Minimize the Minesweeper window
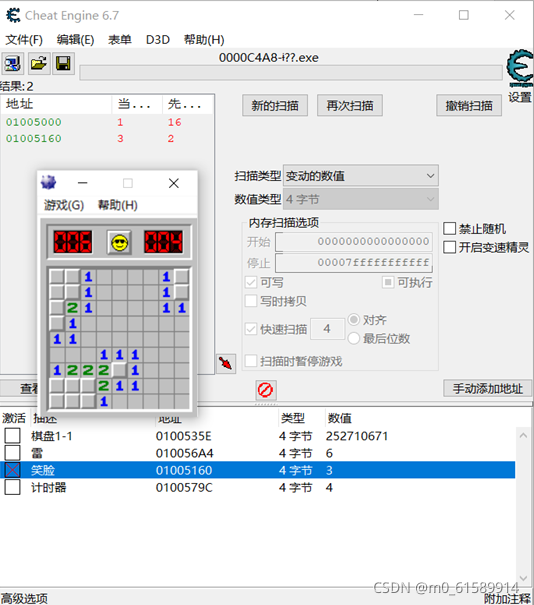The height and width of the screenshot is (605, 534). tap(83, 183)
